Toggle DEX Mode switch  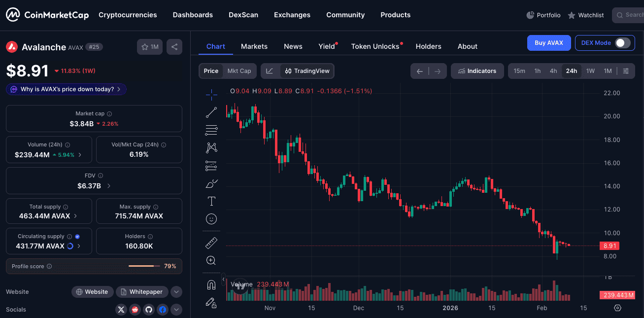[x=622, y=43]
